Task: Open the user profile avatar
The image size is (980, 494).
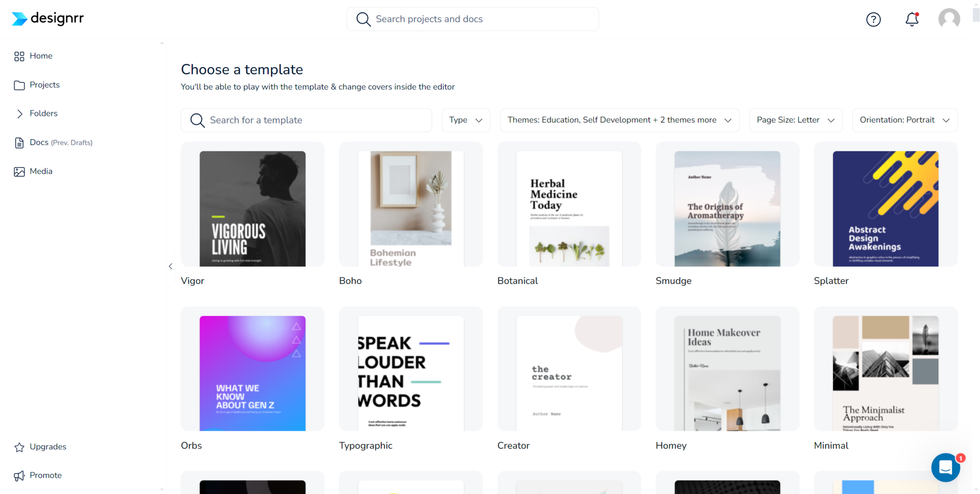Action: [949, 19]
